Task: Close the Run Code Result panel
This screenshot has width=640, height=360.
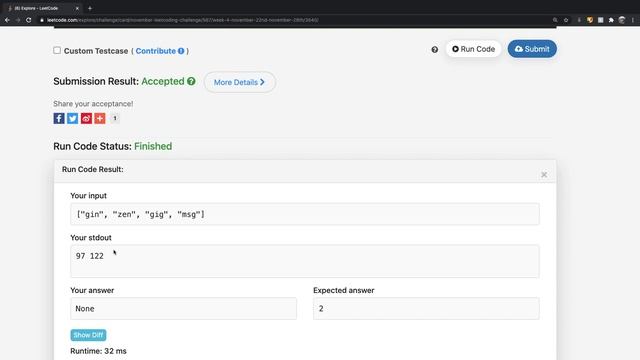Action: [544, 175]
